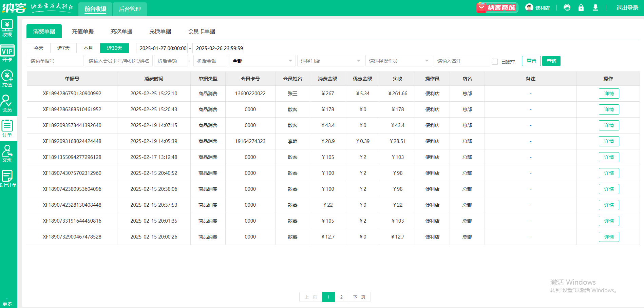Switch to the 充值单据 tab
Screen dimensions: 644x308
83,32
